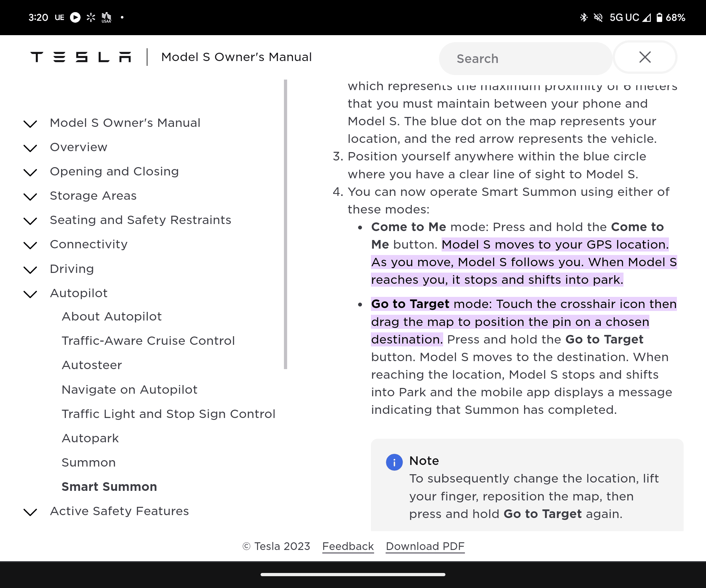Open the Connectivity section

click(89, 244)
